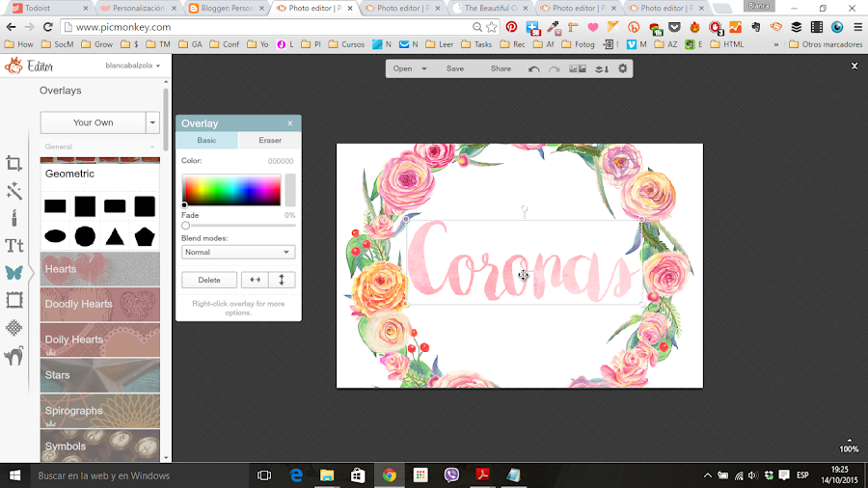Open the Themes cat icon
868x488 pixels.
[14, 356]
